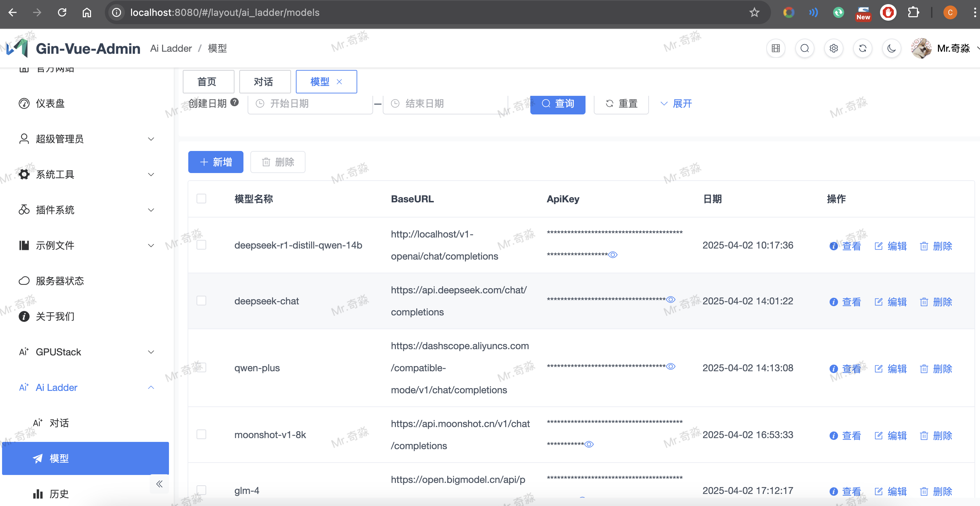Open the header search icon
The image size is (980, 506).
804,49
